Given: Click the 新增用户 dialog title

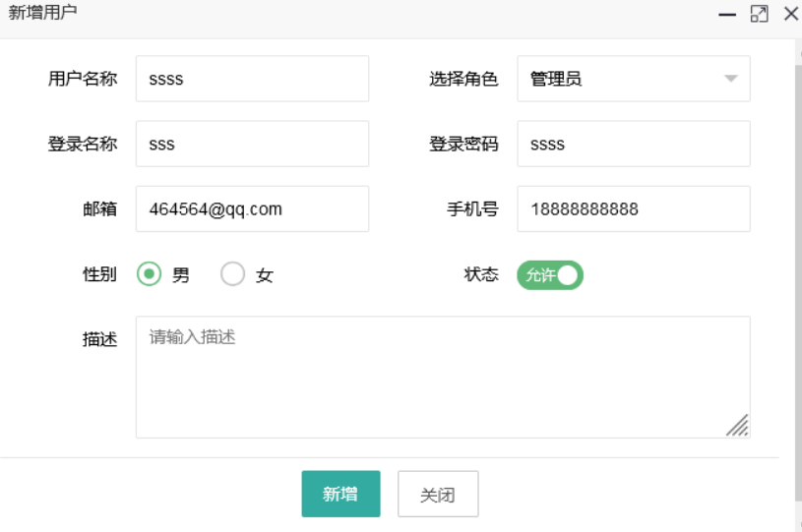Looking at the screenshot, I should [42, 12].
